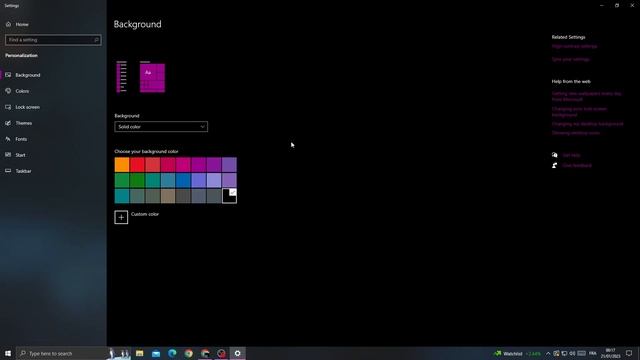This screenshot has width=640, height=360.
Task: Expand the Solid color background dropdown
Action: click(x=161, y=127)
